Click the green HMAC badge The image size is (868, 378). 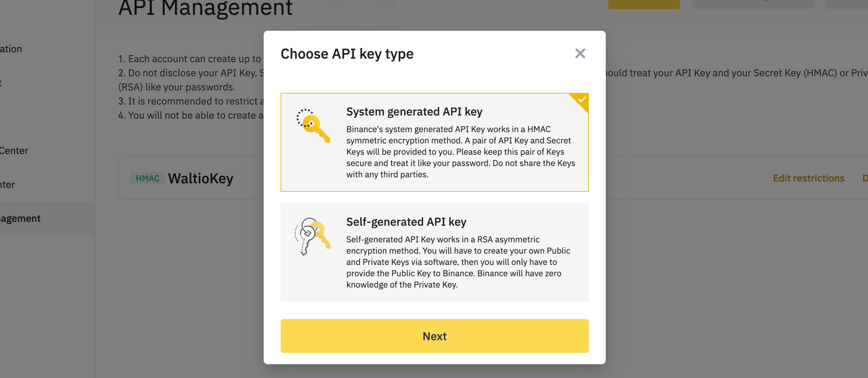click(147, 178)
